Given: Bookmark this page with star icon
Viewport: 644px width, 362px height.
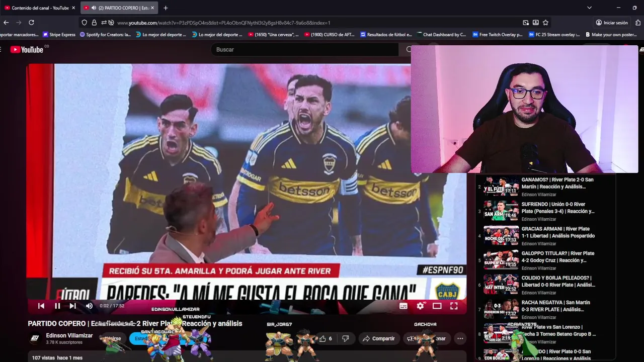Looking at the screenshot, I should tap(545, 23).
